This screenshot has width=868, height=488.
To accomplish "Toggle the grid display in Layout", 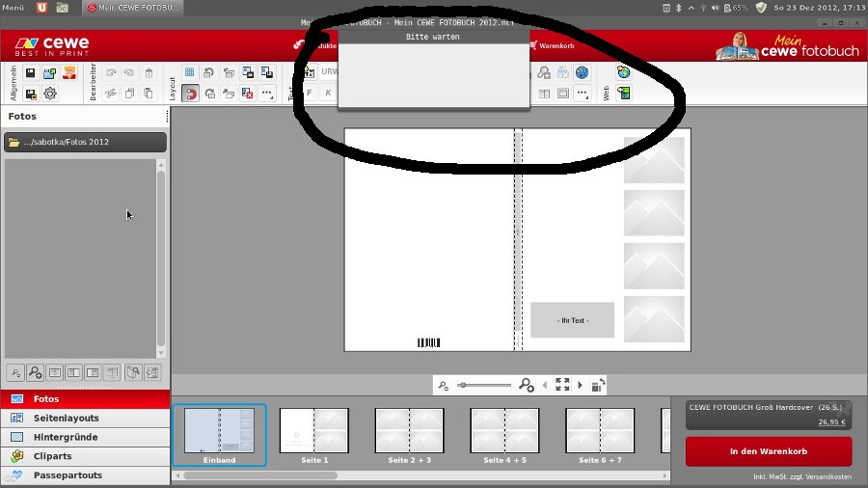I will 190,72.
